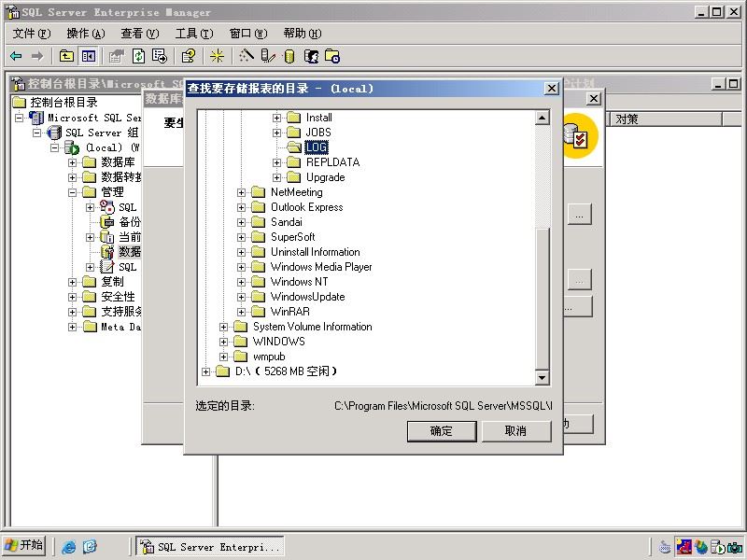Expand the 复制 node in console tree

pos(72,282)
